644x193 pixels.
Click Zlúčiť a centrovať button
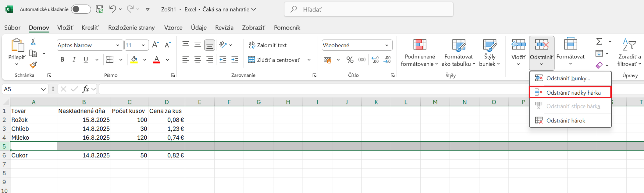(x=274, y=60)
